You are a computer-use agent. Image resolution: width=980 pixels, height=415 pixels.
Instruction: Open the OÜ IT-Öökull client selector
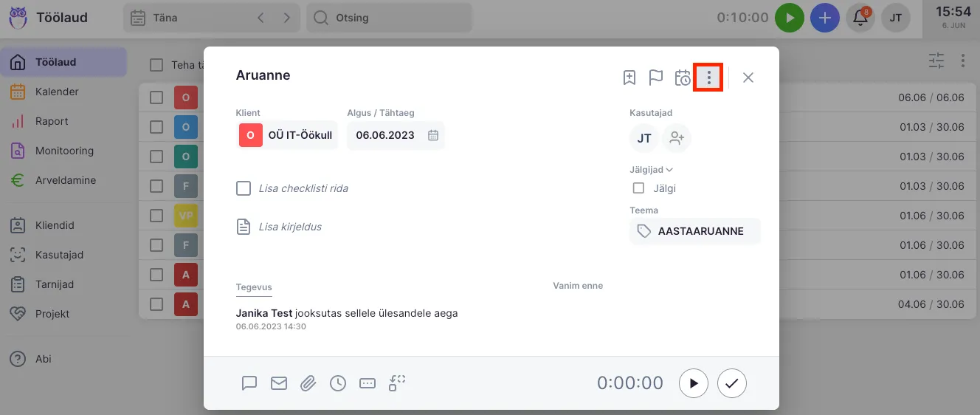[x=287, y=136]
